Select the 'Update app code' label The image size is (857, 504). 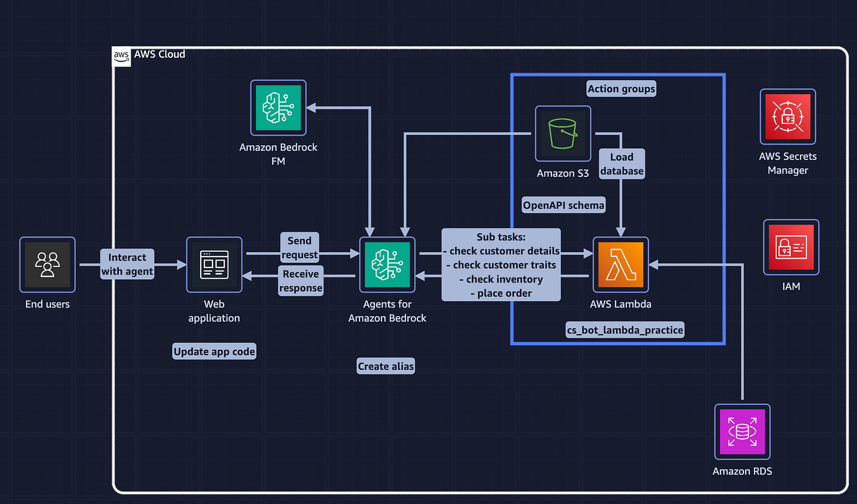click(214, 352)
